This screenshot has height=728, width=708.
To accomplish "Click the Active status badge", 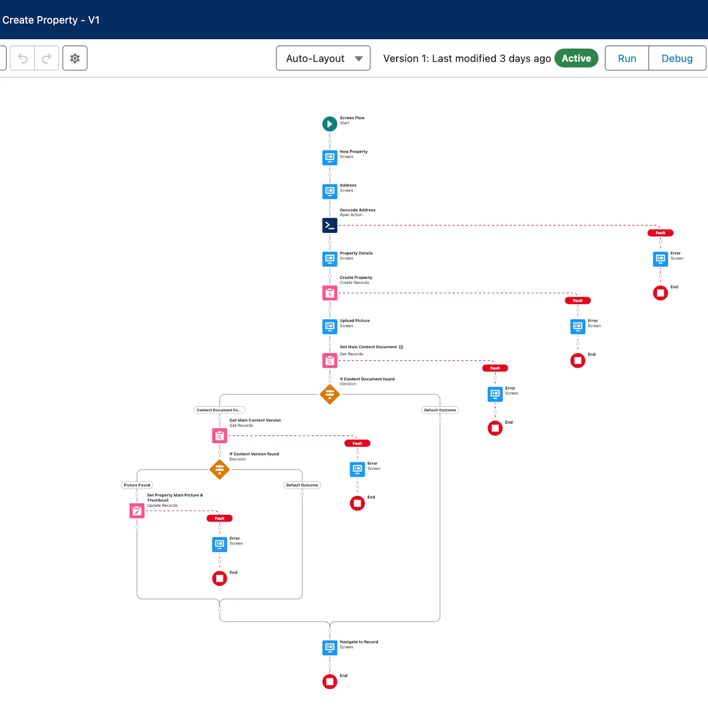I will 576,58.
